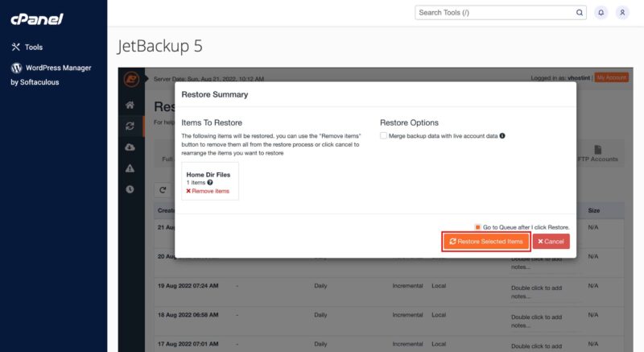Select the 17 Aug 2022 07:01 AM backup
Screen dimensions: 644x352
click(188, 344)
